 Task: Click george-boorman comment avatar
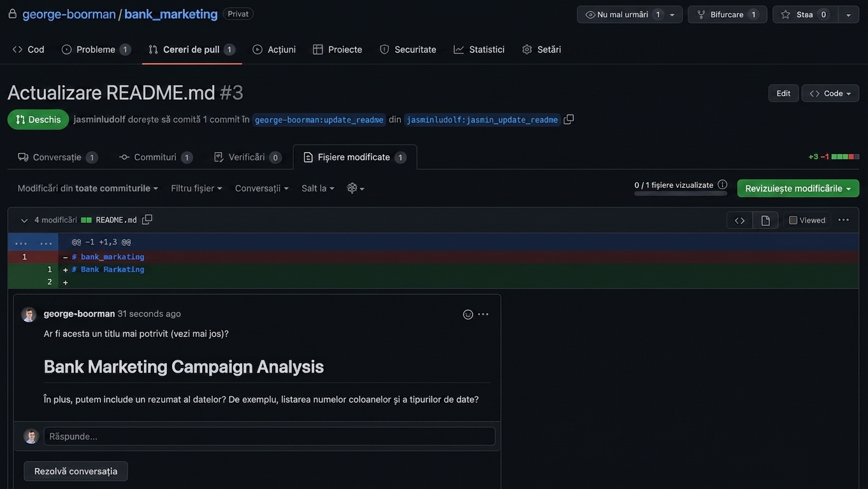[29, 315]
